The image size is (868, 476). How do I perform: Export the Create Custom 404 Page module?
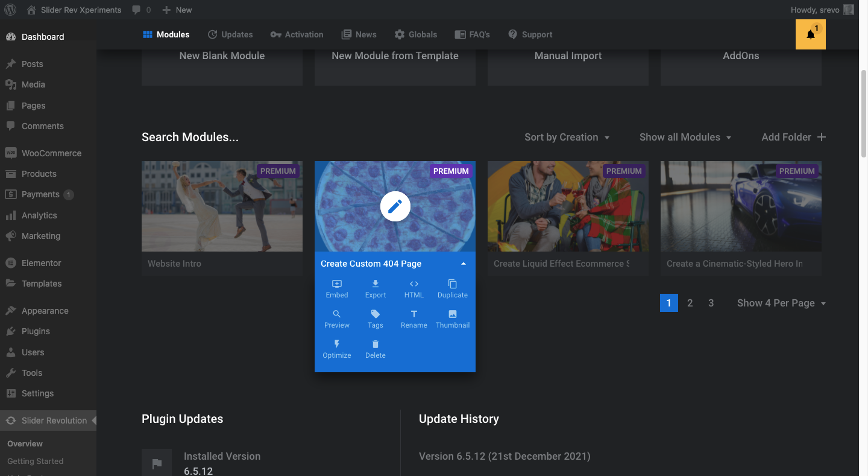[x=376, y=289]
